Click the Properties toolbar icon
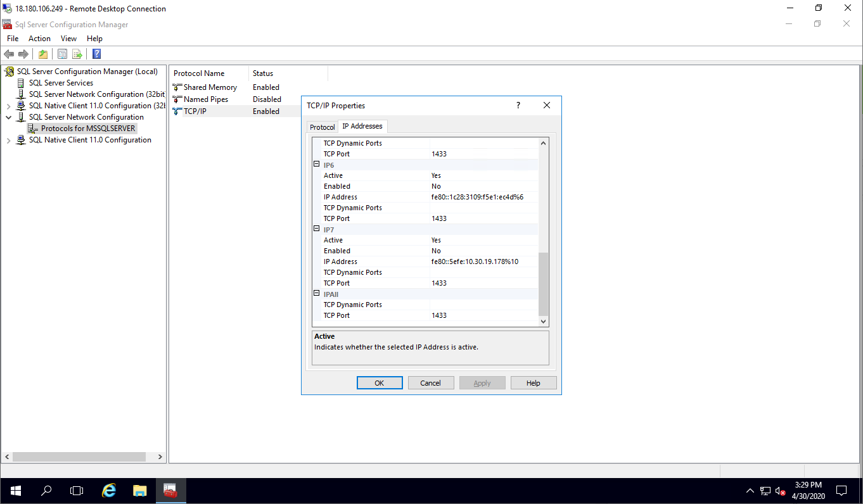Image resolution: width=863 pixels, height=504 pixels. coord(62,54)
